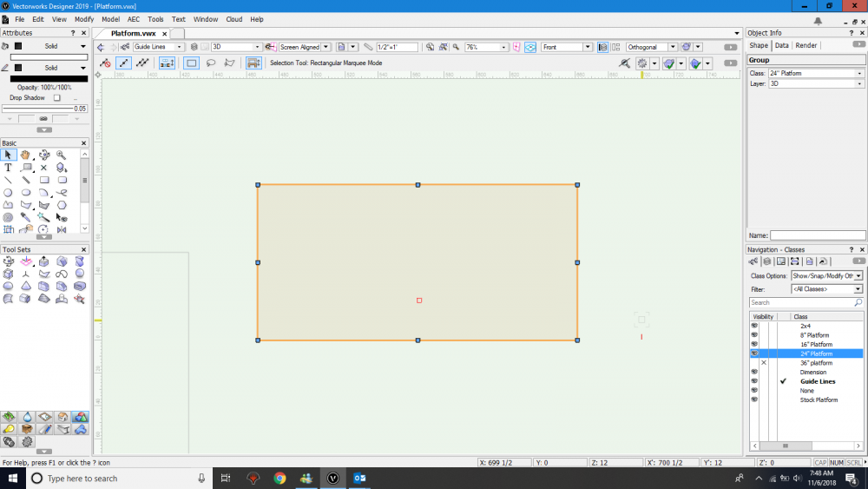868x489 pixels.
Task: Select the Flyover tool
Action: 43,155
